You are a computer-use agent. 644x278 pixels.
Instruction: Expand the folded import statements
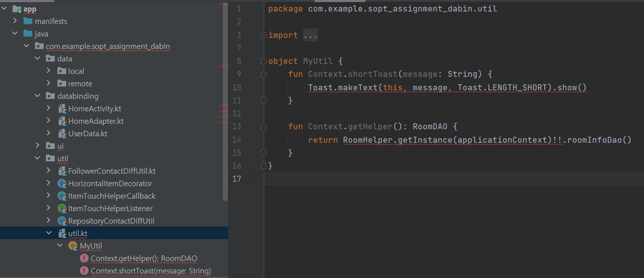click(x=264, y=35)
